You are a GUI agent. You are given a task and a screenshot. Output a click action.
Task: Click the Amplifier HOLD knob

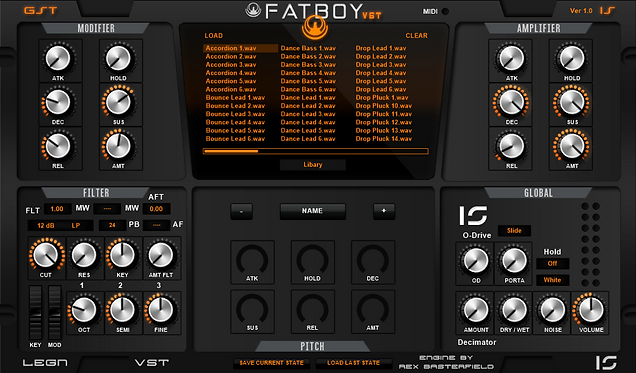tap(572, 58)
